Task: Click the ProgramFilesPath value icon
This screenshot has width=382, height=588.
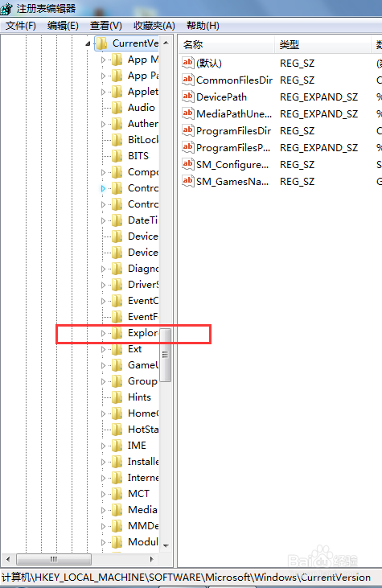Action: coord(188,147)
